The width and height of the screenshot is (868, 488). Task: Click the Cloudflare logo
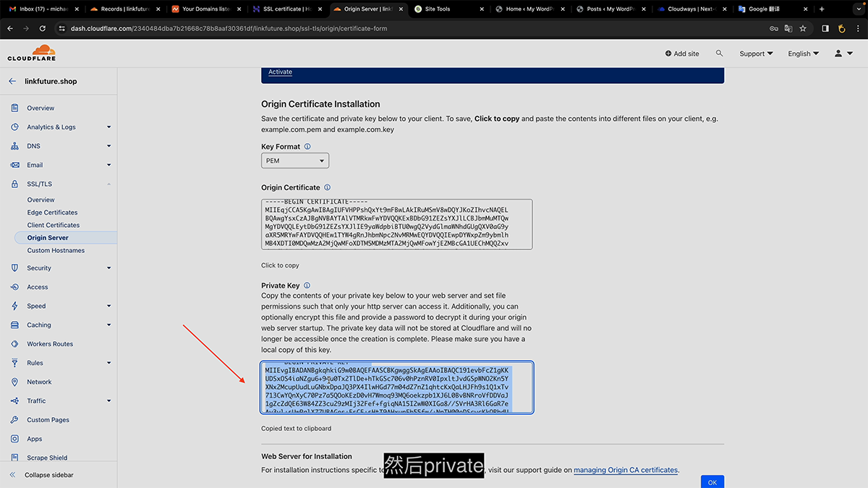(32, 53)
